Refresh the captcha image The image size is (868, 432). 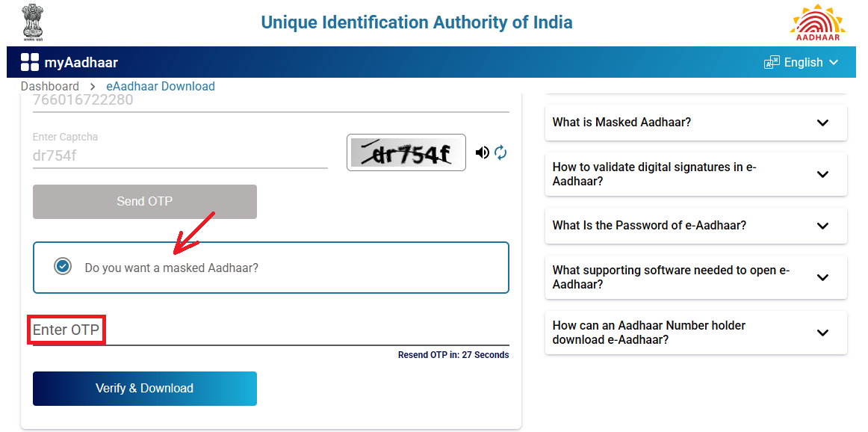pyautogui.click(x=500, y=152)
